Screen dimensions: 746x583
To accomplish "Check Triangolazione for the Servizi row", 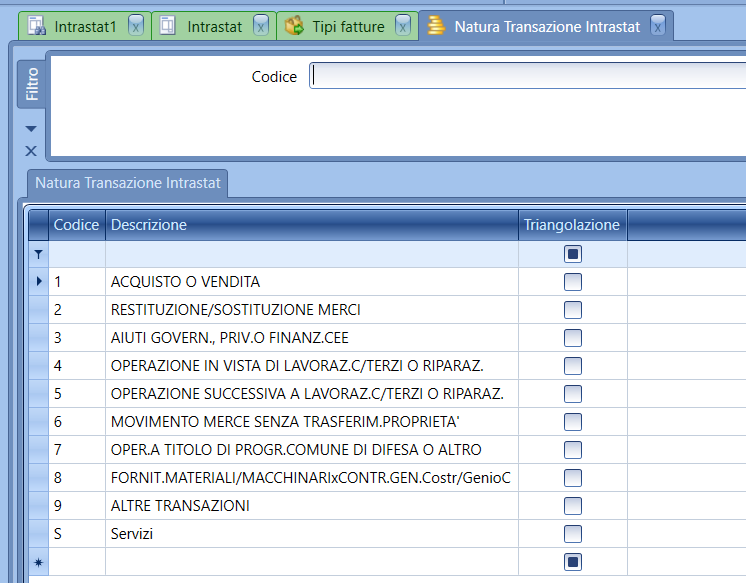I will 573,534.
